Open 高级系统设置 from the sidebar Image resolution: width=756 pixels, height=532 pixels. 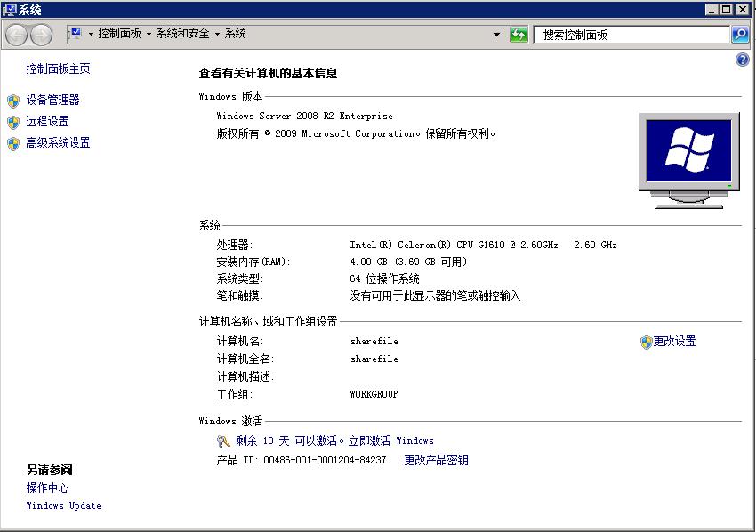click(56, 143)
